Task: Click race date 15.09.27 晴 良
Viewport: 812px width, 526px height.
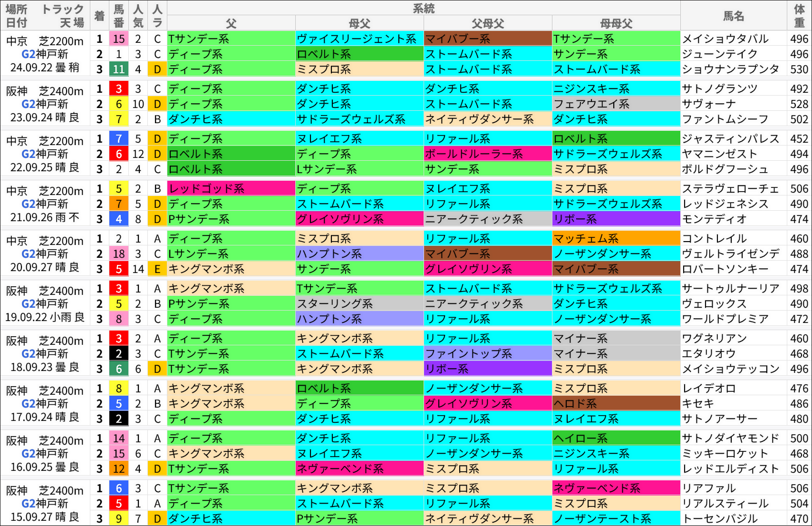Action: pos(45,517)
